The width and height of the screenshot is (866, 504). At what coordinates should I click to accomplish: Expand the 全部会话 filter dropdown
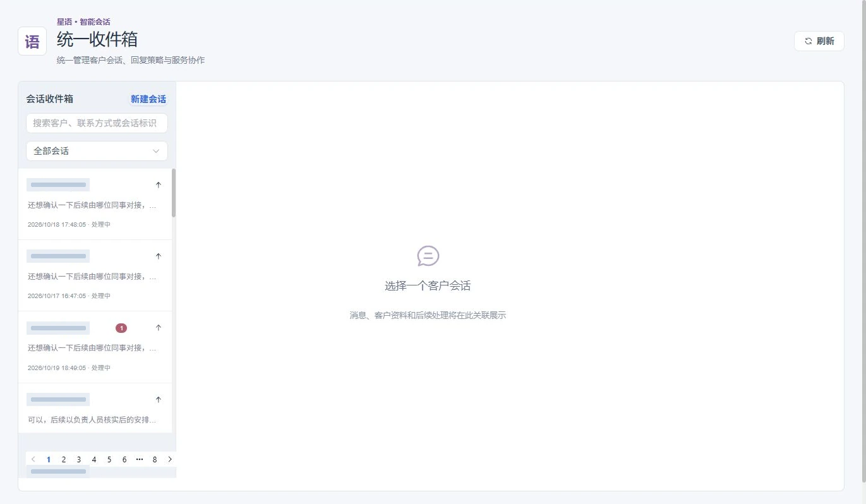click(x=97, y=151)
